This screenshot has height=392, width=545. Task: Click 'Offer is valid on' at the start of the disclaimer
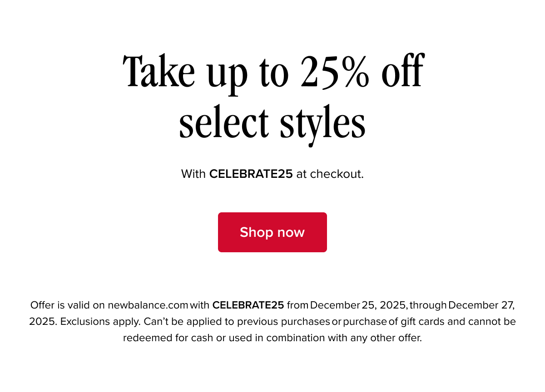(68, 305)
